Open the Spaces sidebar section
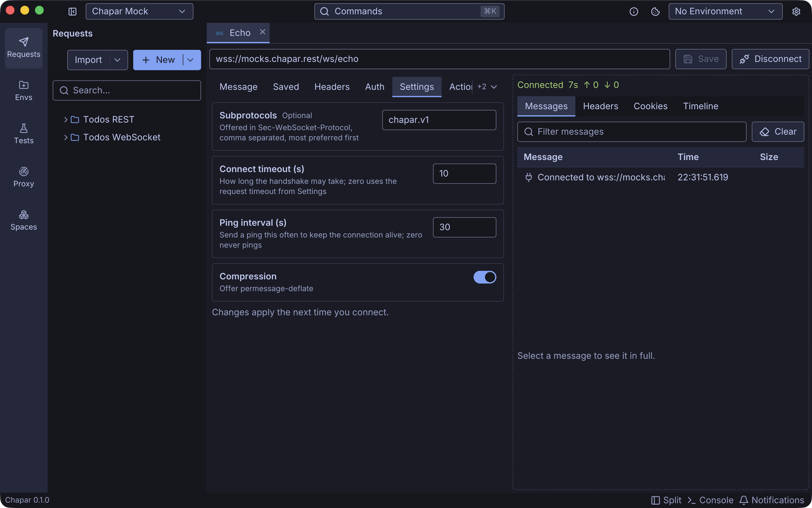Image resolution: width=812 pixels, height=508 pixels. tap(24, 220)
